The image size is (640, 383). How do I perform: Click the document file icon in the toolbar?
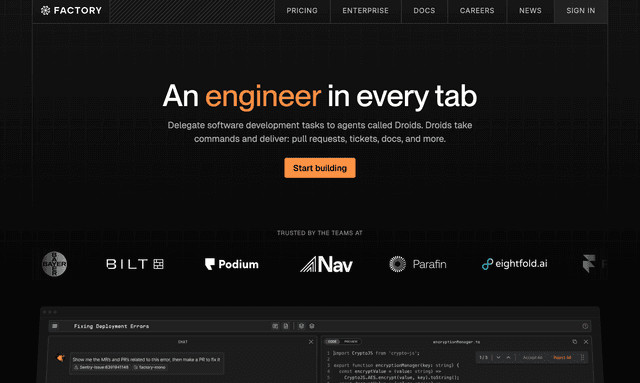click(x=286, y=326)
